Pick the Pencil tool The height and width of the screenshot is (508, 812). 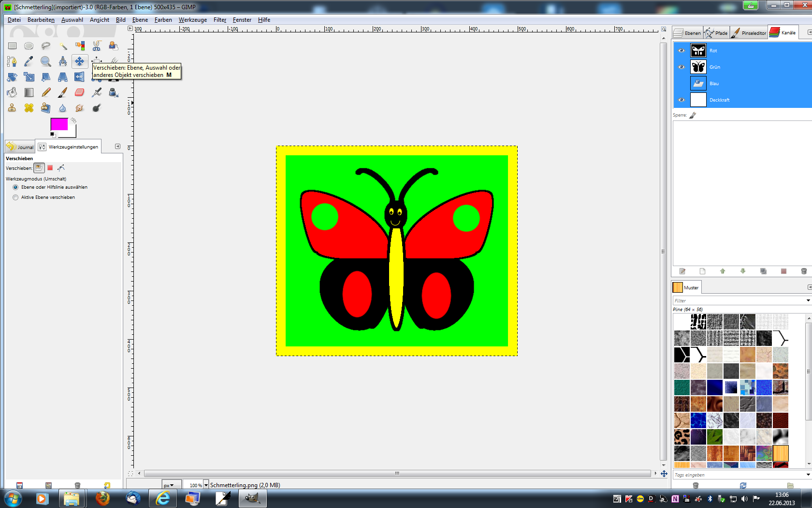pos(46,92)
